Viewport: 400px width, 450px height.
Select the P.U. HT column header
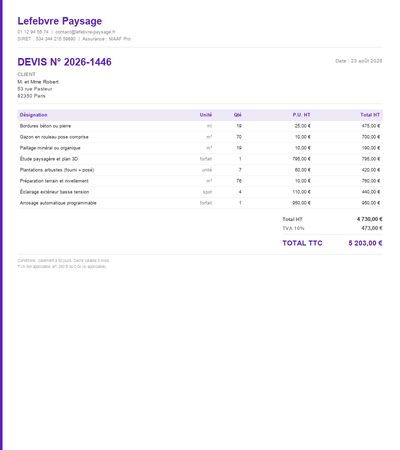pyautogui.click(x=301, y=115)
